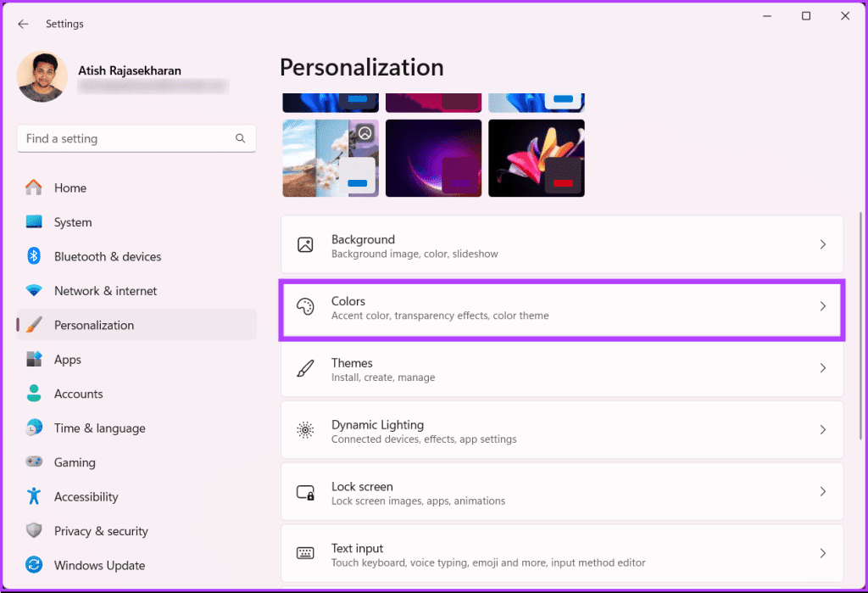Select the pink flower theme swatch

(536, 158)
